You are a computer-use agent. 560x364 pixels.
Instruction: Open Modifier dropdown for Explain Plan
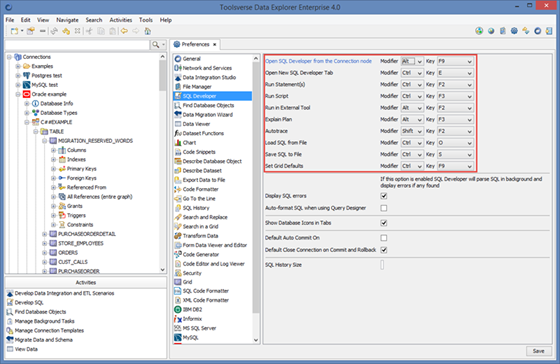coord(412,119)
